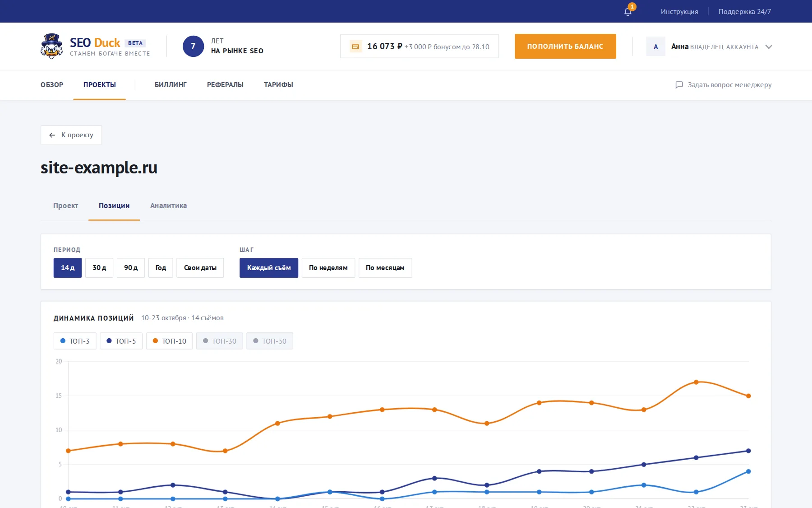Switch to the Проект tab

coord(65,205)
